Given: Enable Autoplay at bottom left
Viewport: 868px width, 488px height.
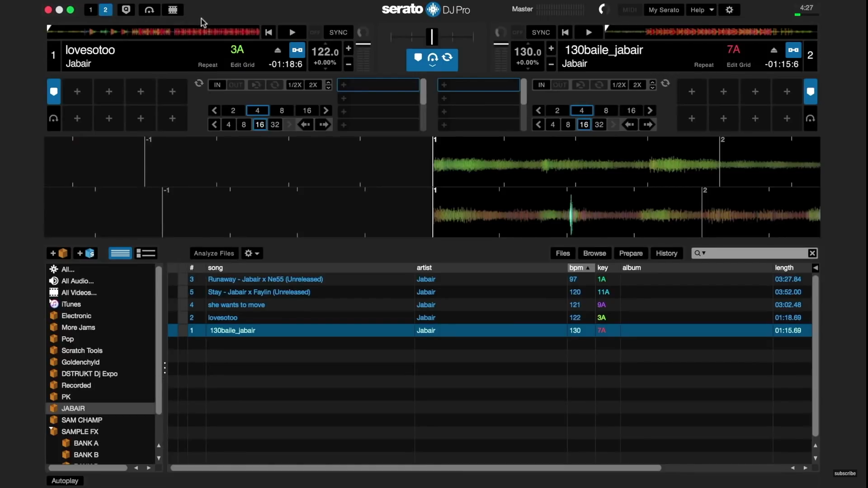Looking at the screenshot, I should 65,481.
